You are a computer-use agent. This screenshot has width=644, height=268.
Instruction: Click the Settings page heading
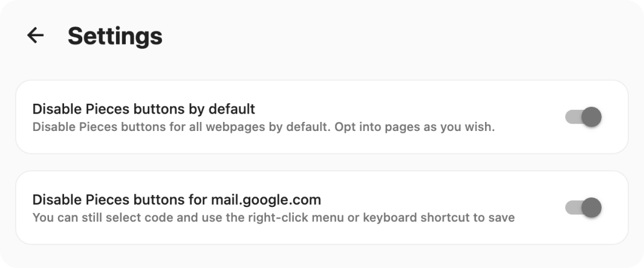(115, 36)
